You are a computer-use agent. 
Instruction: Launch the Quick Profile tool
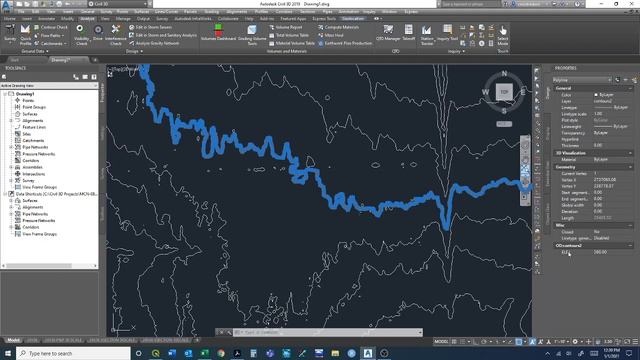point(25,34)
